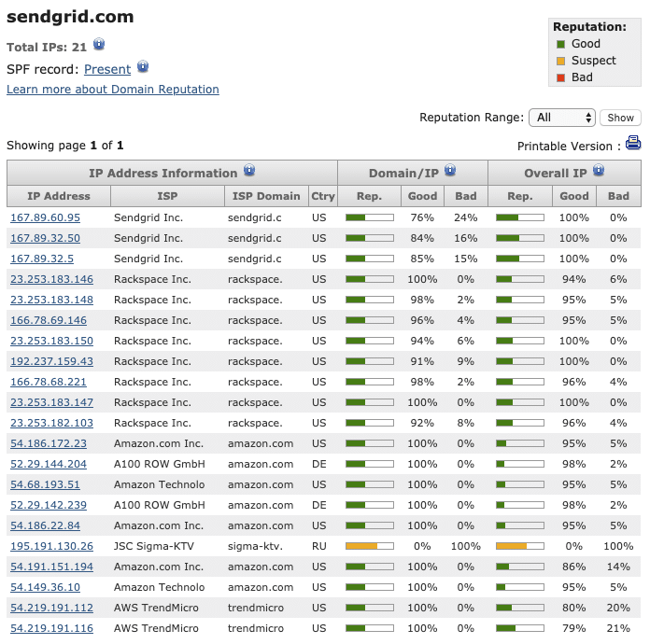Open IP address 167.89.60.95
The width and height of the screenshot is (650, 644).
coord(45,217)
